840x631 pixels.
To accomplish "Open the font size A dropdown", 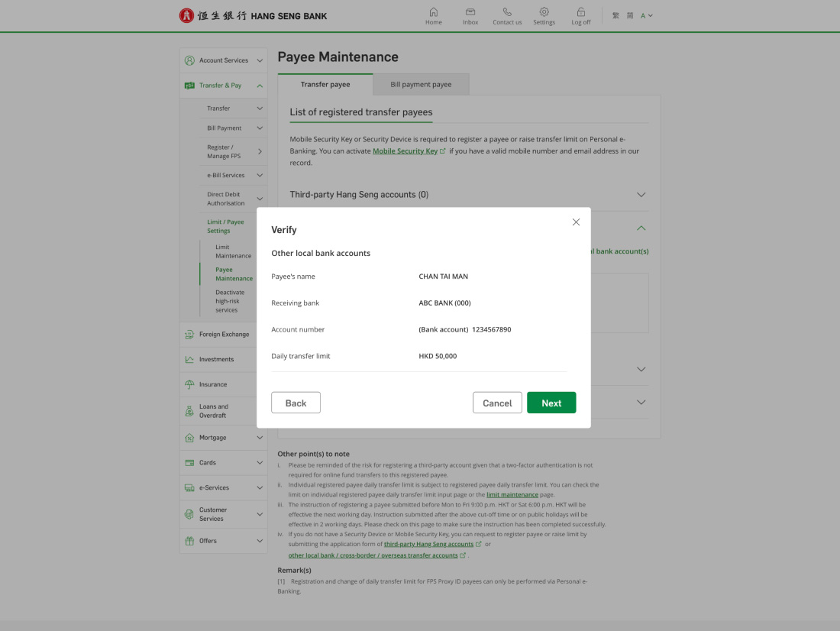I will click(x=646, y=16).
